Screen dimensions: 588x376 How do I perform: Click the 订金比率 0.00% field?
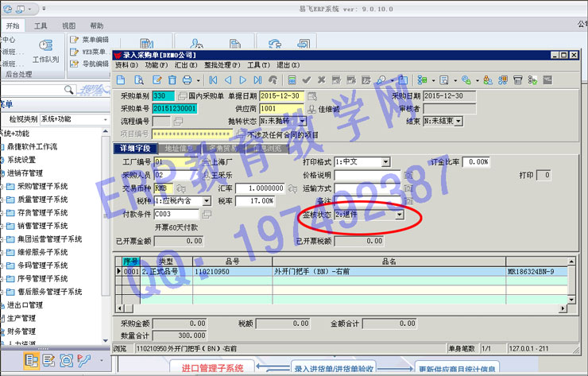476,162
